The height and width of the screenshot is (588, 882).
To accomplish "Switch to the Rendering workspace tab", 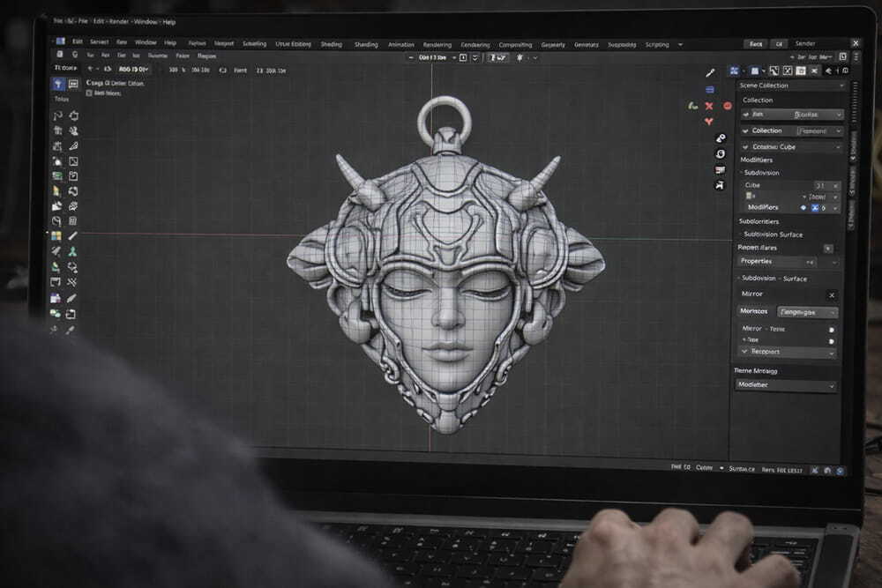I will (x=437, y=44).
